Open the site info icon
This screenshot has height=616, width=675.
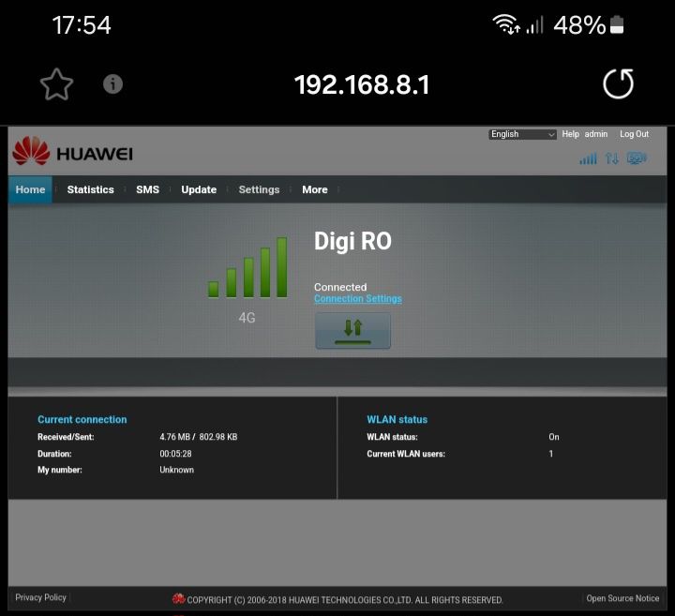pyautogui.click(x=112, y=84)
